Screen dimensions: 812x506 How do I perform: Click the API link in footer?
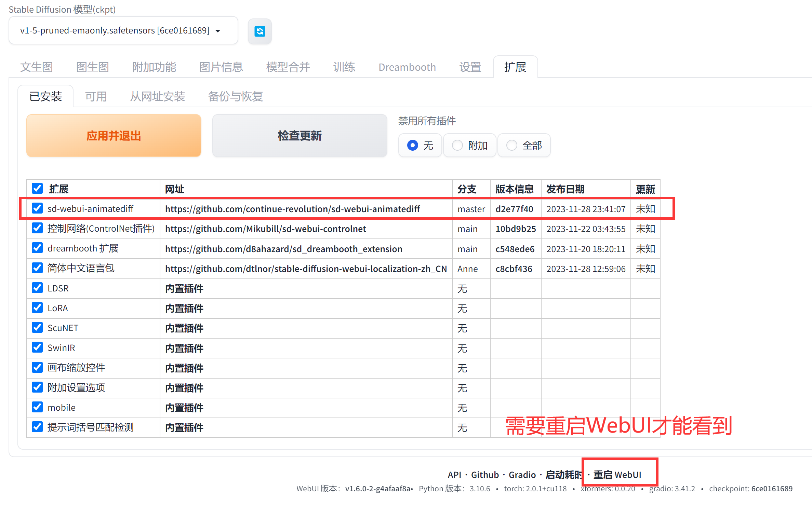454,475
